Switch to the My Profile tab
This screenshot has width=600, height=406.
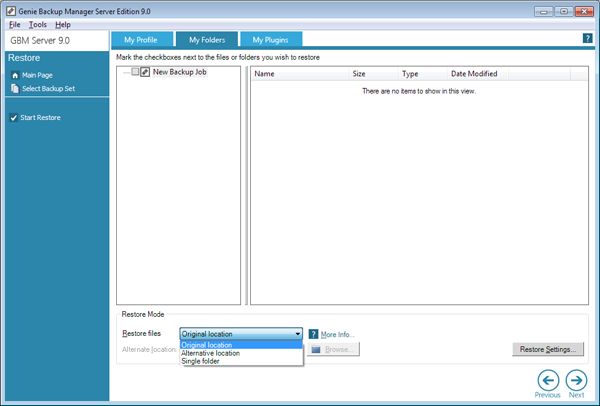pyautogui.click(x=142, y=39)
